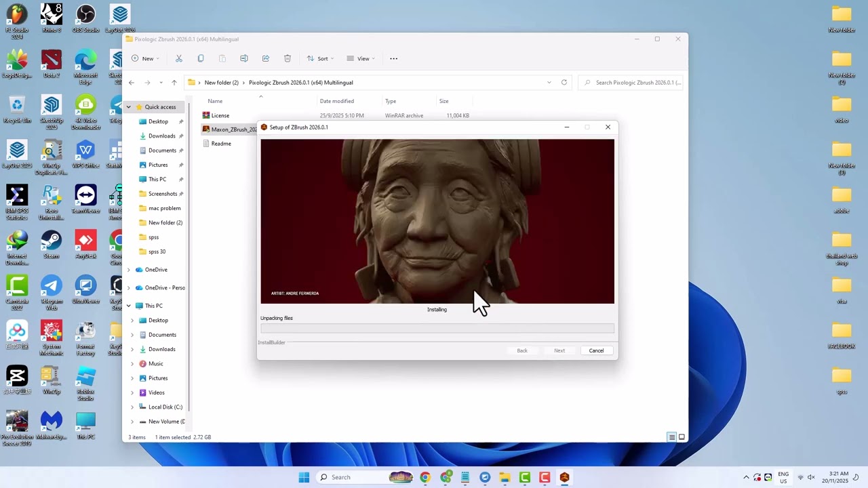The width and height of the screenshot is (868, 488).
Task: Open recent locations dropdown arrow
Action: [161, 83]
